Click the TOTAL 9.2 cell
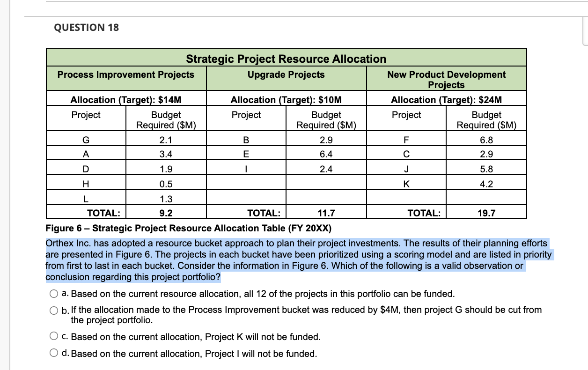The height and width of the screenshot is (370, 588). pyautogui.click(x=166, y=213)
